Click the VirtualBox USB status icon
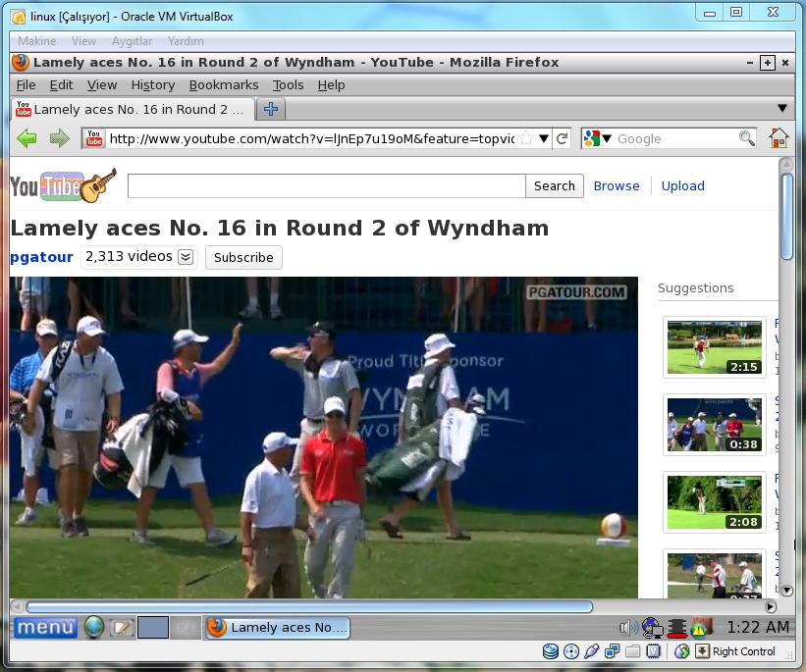This screenshot has width=806, height=672. point(592,651)
